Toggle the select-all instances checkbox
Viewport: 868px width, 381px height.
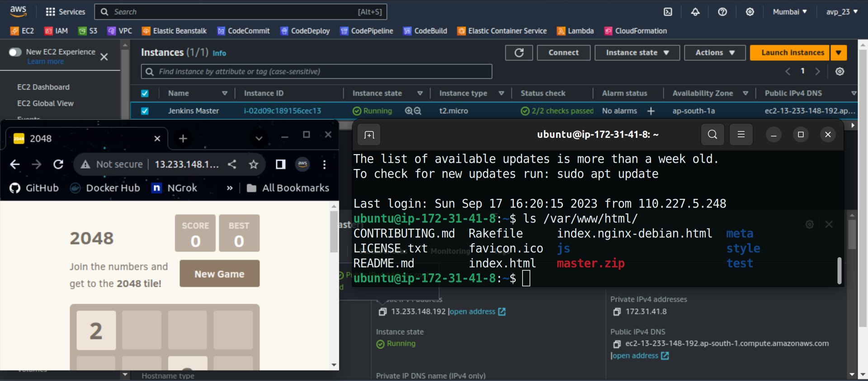145,94
